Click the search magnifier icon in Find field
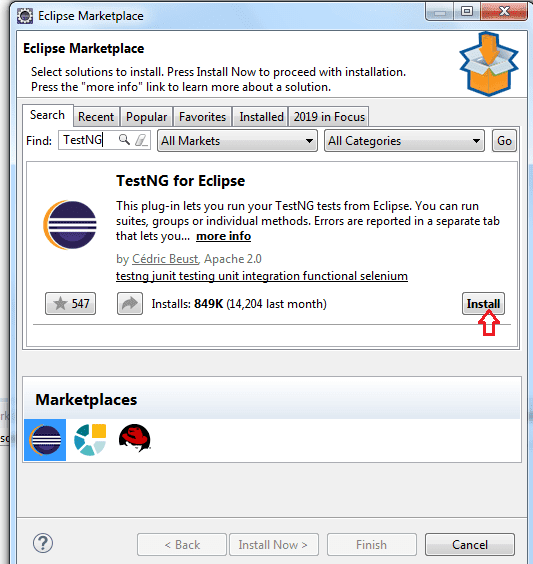The image size is (533, 564). (x=124, y=140)
